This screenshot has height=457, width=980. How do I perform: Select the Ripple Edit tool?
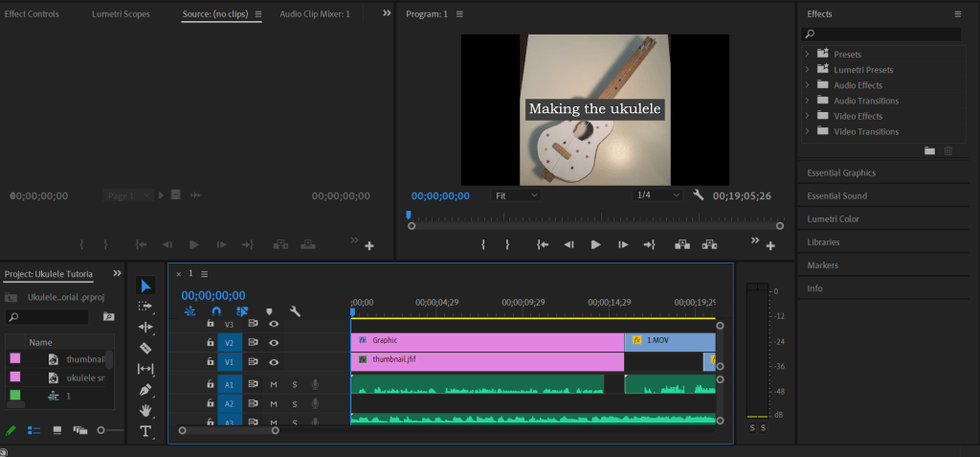coord(145,328)
